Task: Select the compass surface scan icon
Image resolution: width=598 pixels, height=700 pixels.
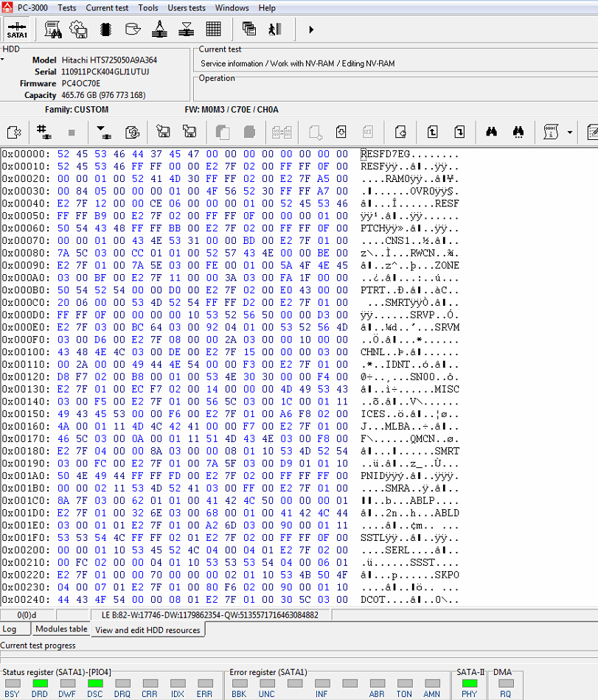Action: [159, 29]
